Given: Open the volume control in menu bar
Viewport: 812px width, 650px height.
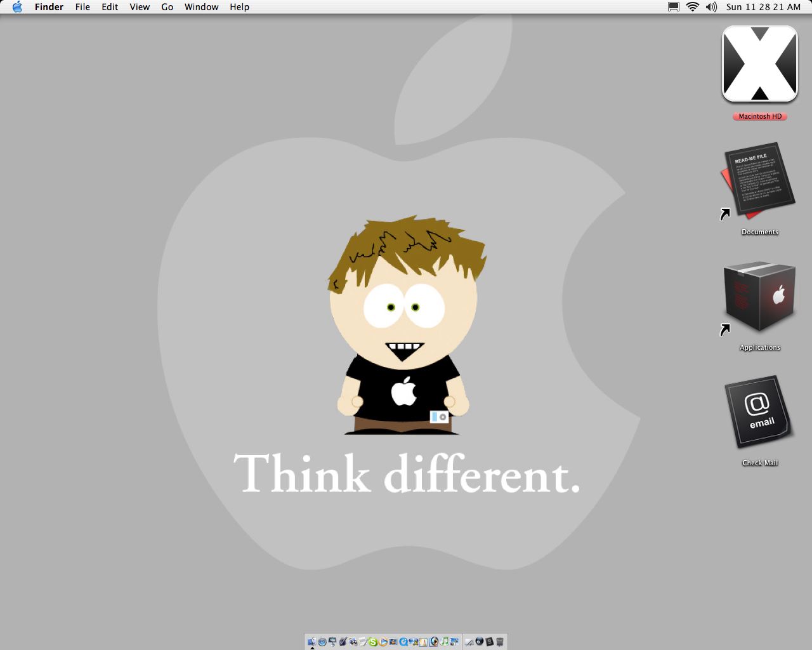Looking at the screenshot, I should pyautogui.click(x=711, y=7).
